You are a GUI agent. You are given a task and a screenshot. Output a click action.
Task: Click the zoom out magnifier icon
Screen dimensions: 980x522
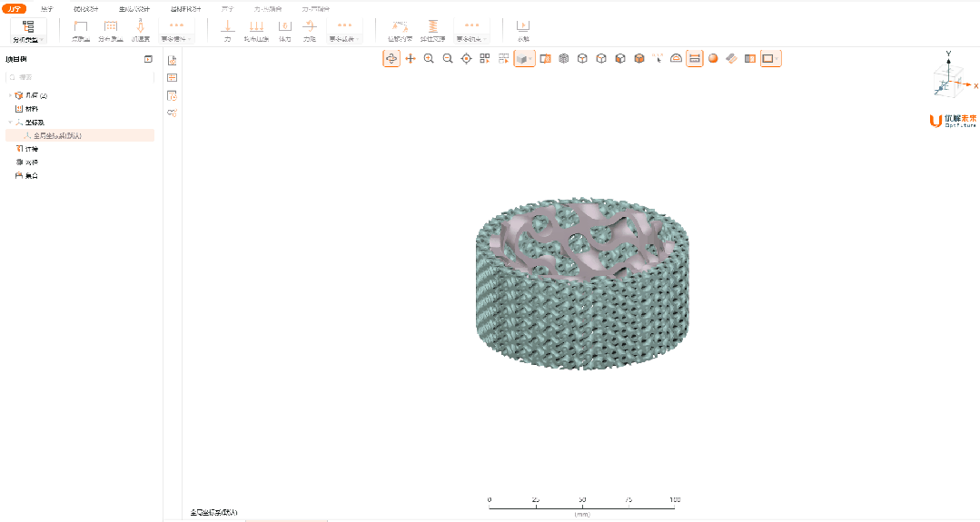(x=448, y=59)
